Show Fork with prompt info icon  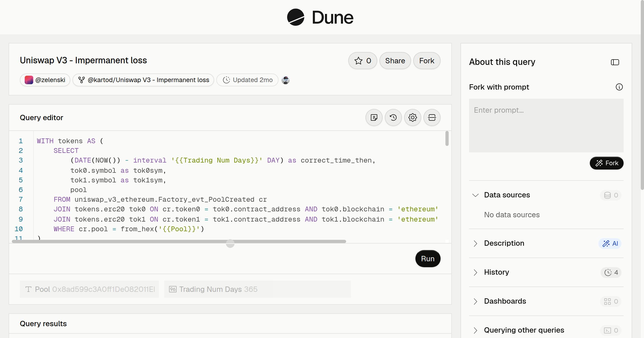pos(619,87)
